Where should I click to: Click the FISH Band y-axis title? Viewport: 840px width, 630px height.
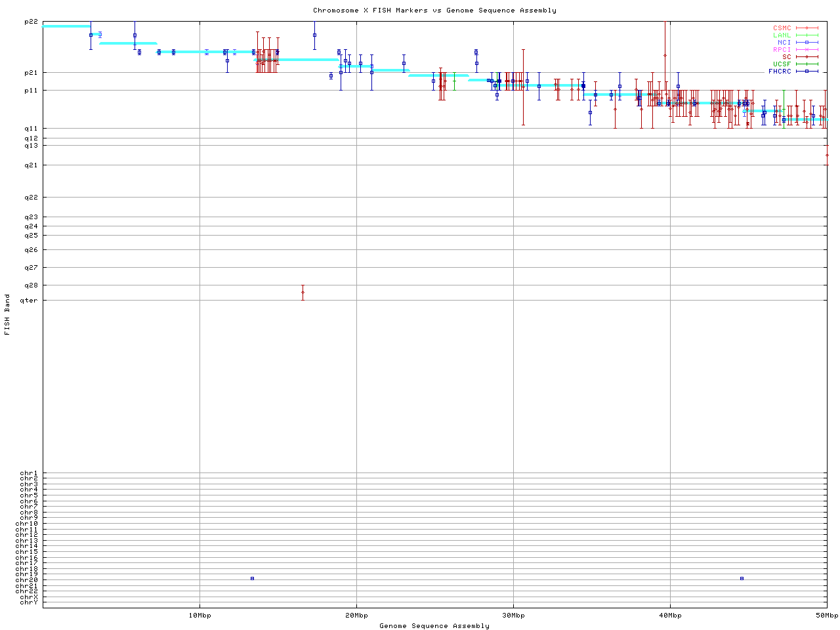click(7, 314)
